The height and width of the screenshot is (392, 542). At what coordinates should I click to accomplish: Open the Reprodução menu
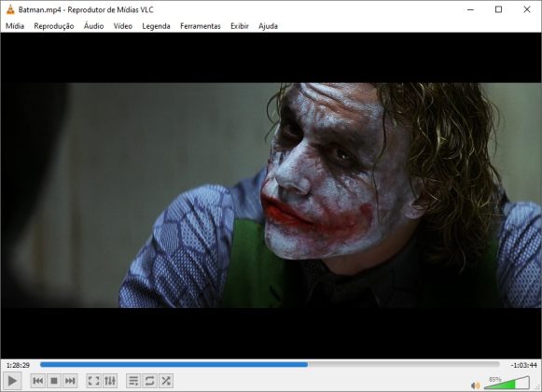point(54,26)
